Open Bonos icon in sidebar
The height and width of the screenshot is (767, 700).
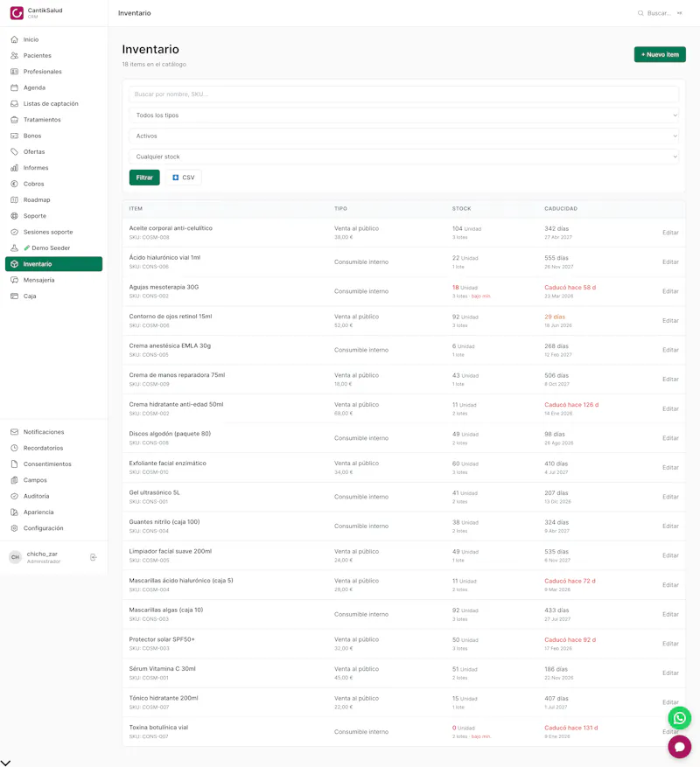tap(14, 136)
